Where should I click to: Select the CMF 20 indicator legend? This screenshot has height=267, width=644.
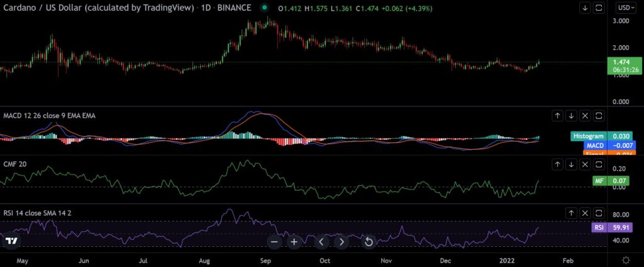pyautogui.click(x=15, y=164)
